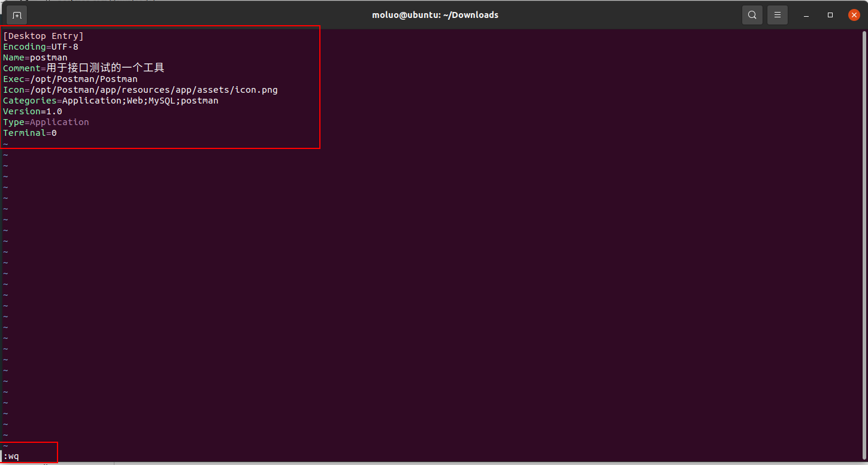Open a new terminal tab
This screenshot has width=868, height=465.
click(x=17, y=15)
